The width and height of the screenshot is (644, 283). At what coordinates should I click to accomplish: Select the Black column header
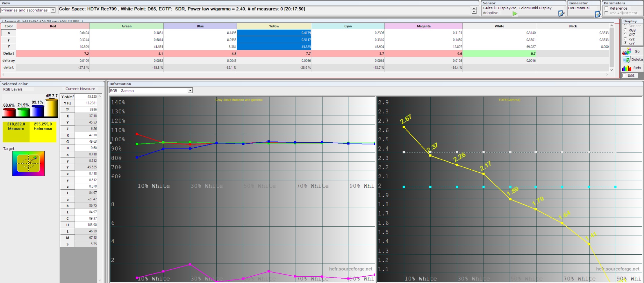[x=573, y=26]
